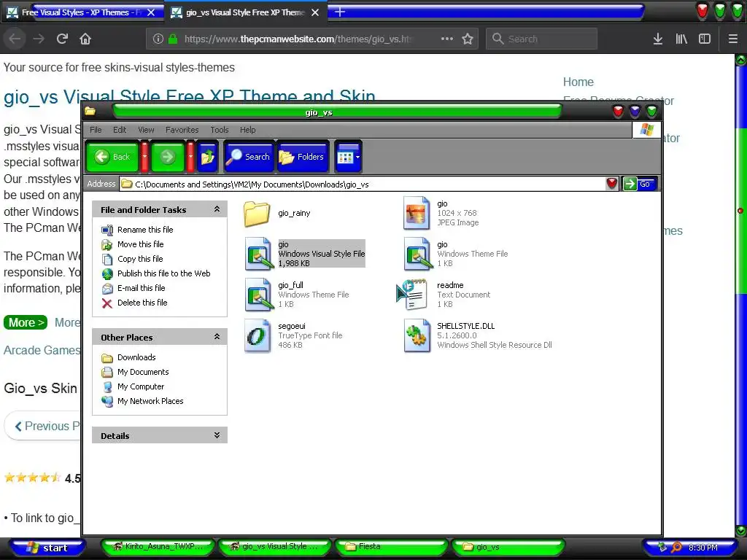747x560 pixels.
Task: Open the Forward history dropdown arrow
Action: [190, 157]
